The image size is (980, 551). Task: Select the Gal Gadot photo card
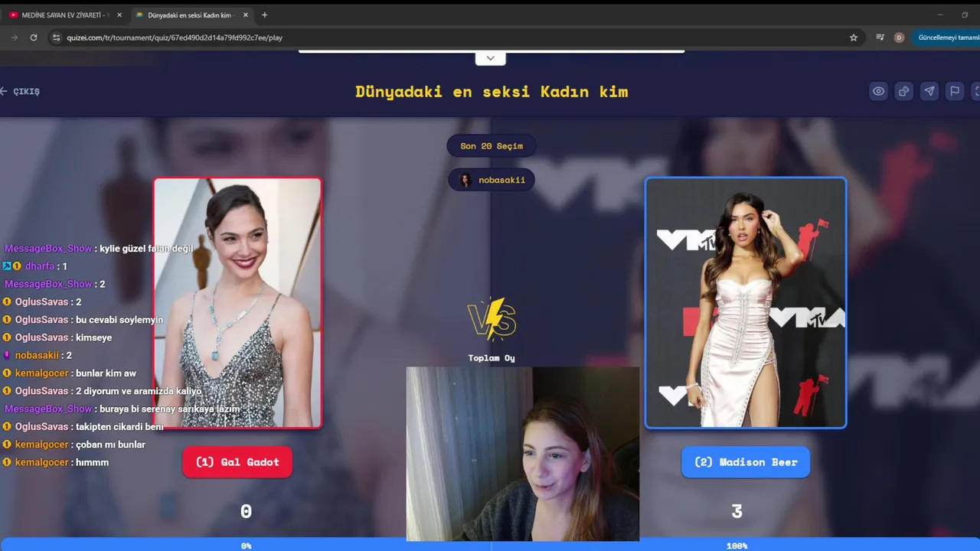point(237,302)
